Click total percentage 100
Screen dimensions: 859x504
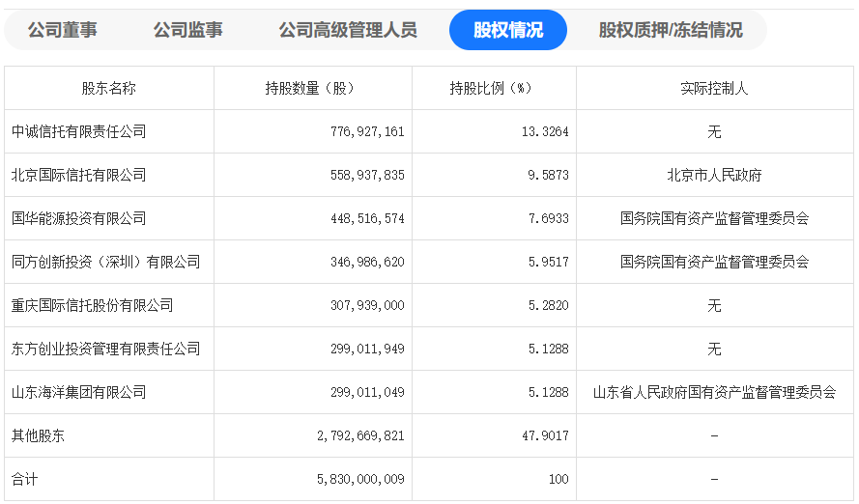tap(558, 479)
